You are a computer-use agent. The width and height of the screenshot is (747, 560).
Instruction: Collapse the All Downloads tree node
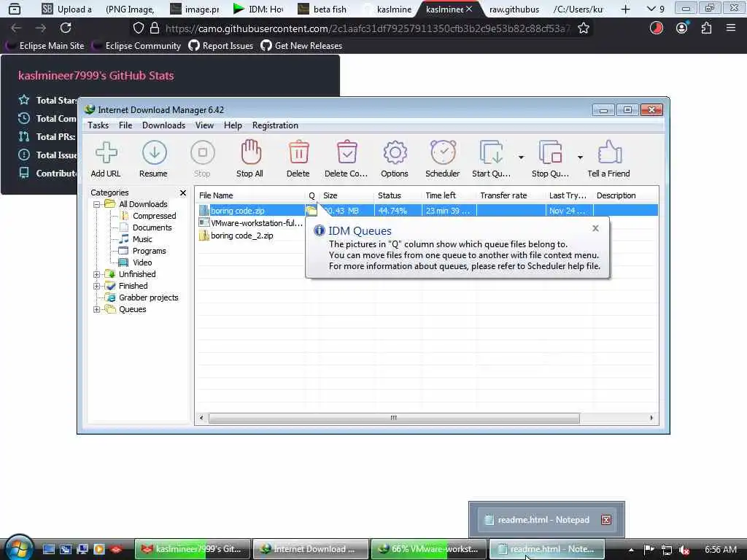(97, 204)
